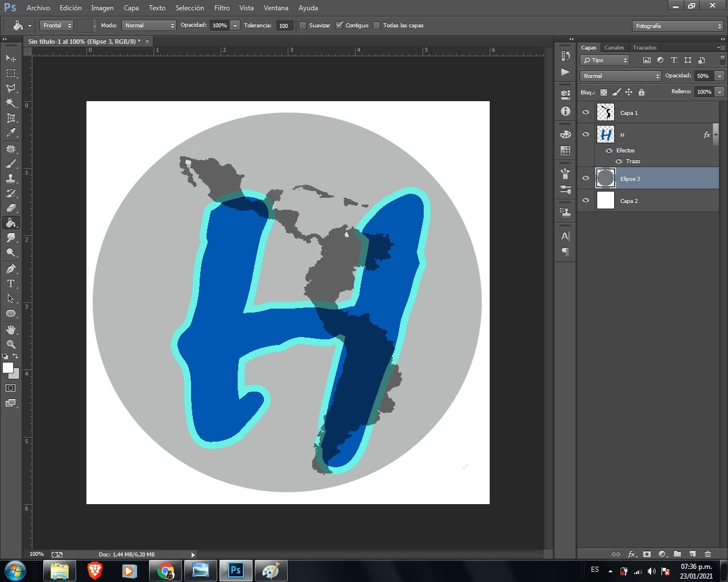Hide the Capa 2 layer
The height and width of the screenshot is (582, 728).
tap(586, 201)
